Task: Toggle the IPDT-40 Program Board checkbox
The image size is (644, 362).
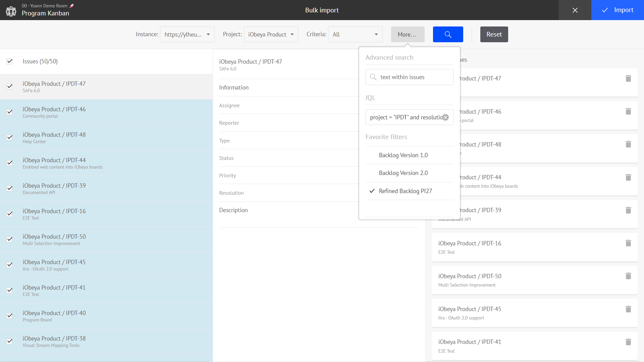Action: click(9, 316)
